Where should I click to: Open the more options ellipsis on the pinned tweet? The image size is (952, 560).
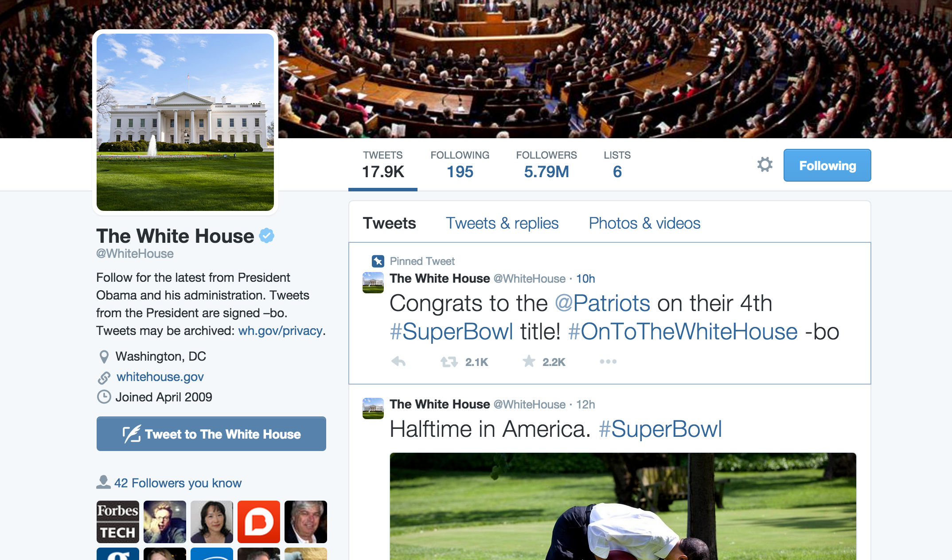[x=608, y=362]
